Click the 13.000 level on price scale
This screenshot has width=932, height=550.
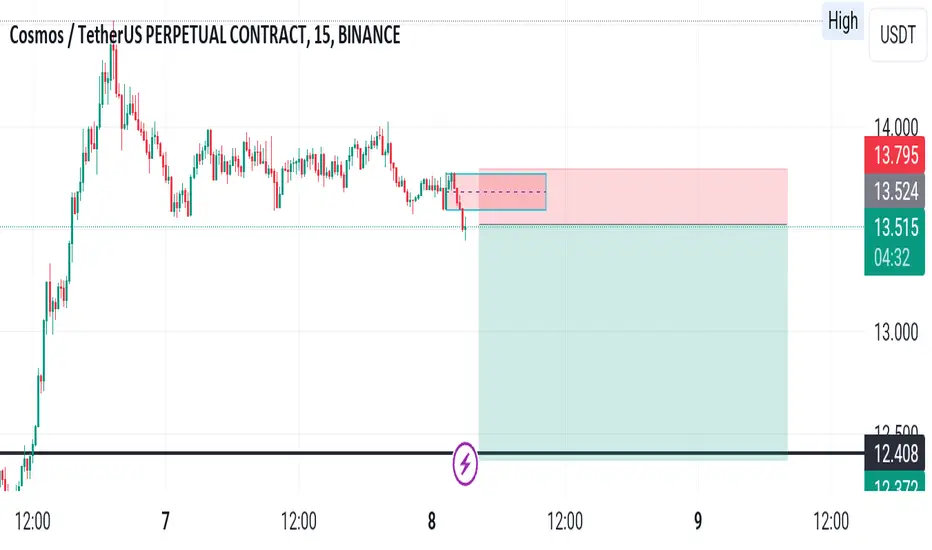pyautogui.click(x=896, y=332)
